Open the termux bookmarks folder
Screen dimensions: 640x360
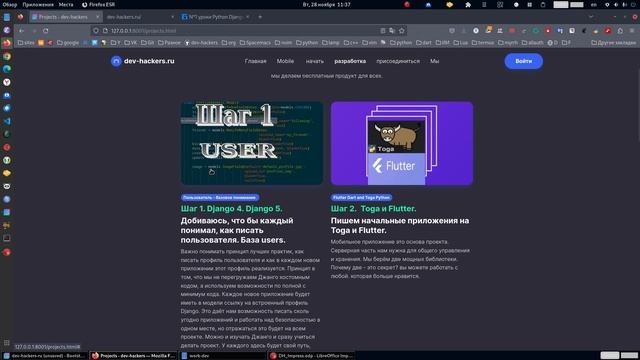(x=483, y=42)
